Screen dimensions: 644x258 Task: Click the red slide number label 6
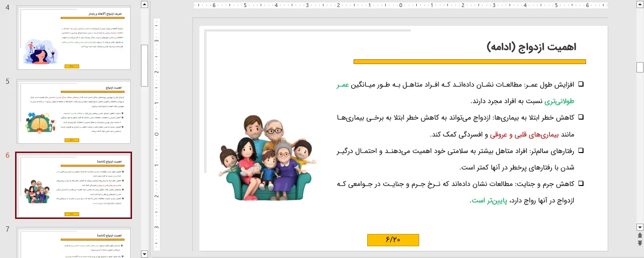pyautogui.click(x=8, y=155)
